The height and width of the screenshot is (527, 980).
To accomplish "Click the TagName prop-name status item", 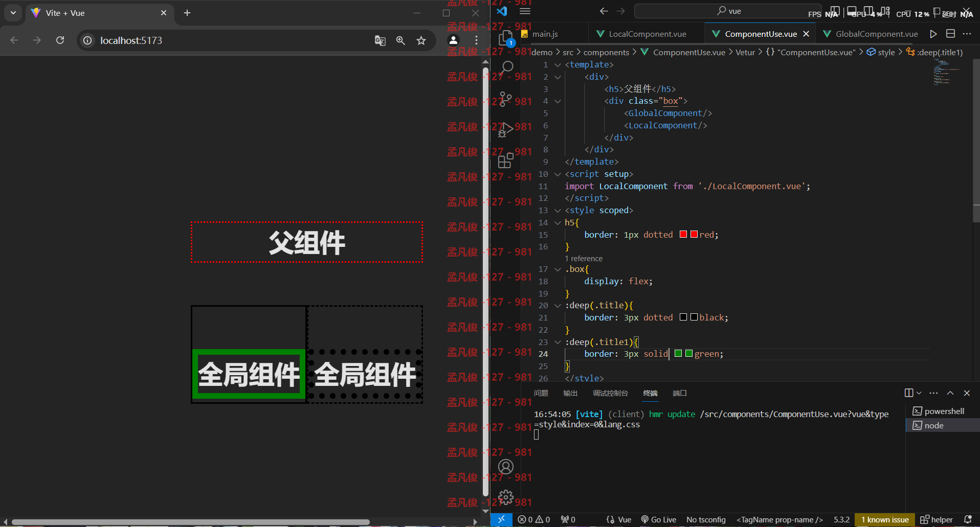I will (779, 519).
